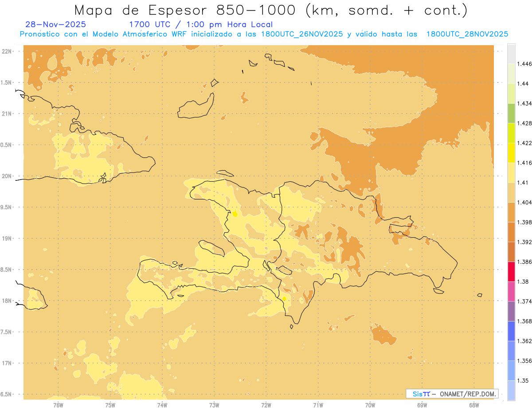This screenshot has height=411, width=532.
Task: Click the 21N latitude label
Action: tap(7, 114)
